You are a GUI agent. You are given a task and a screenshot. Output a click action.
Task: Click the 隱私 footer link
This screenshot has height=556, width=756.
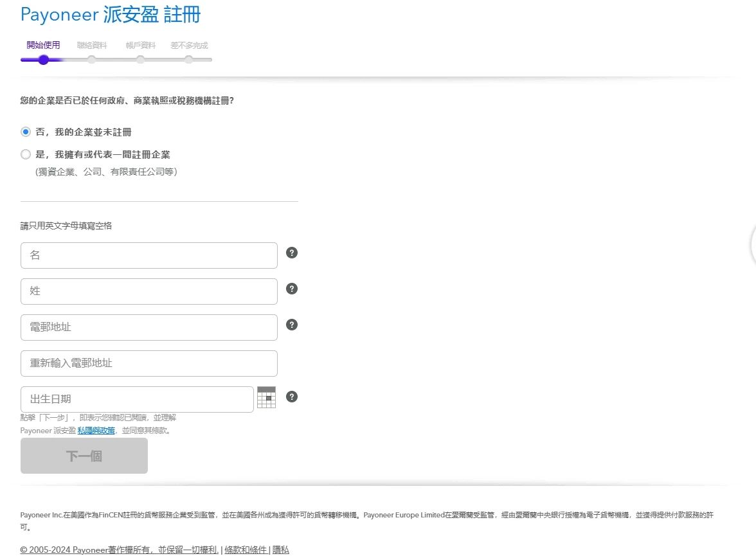tap(281, 550)
